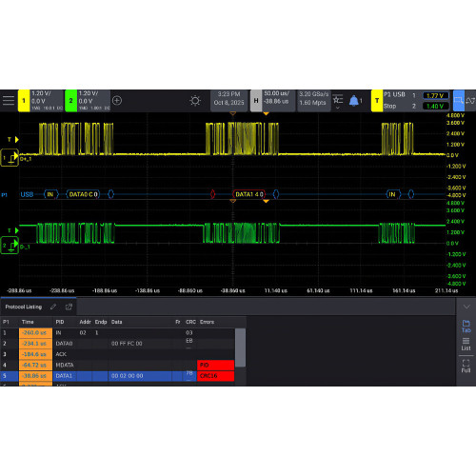Click channel 2 trigger level T marker

(13, 230)
